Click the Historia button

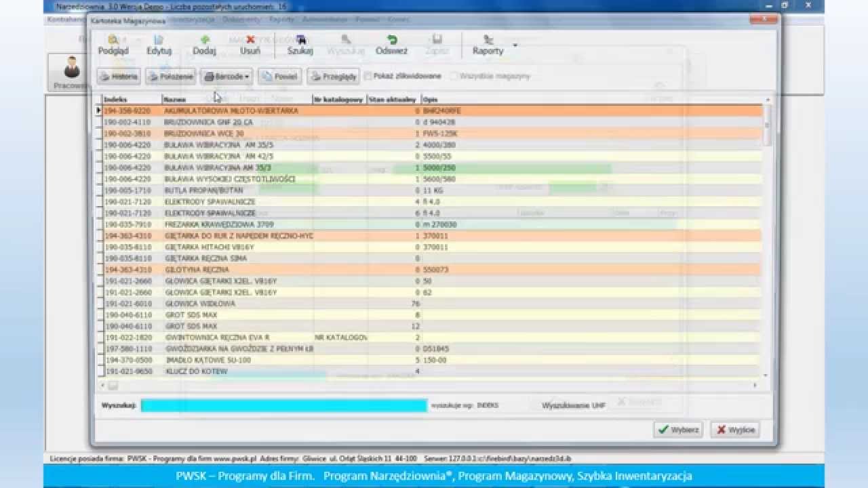pyautogui.click(x=119, y=77)
